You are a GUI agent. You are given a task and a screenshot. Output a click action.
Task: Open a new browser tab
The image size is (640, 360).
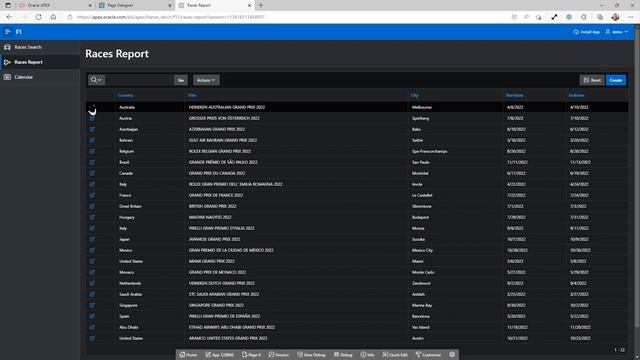[261, 5]
